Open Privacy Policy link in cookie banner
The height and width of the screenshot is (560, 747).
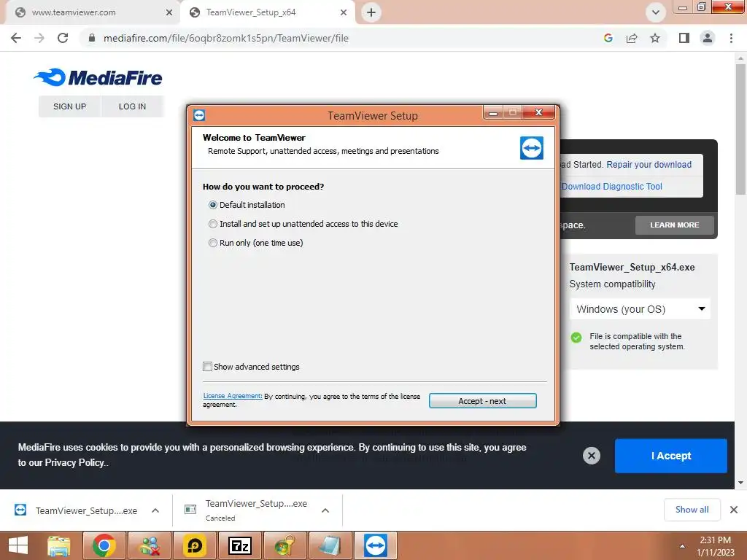click(74, 462)
